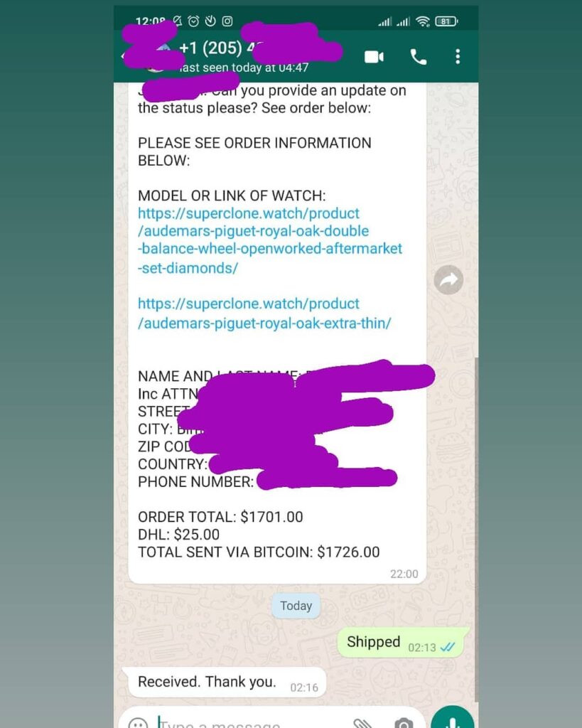Tap the Wi-Fi icon in status bar
Screen dimensions: 582x728
click(x=423, y=21)
